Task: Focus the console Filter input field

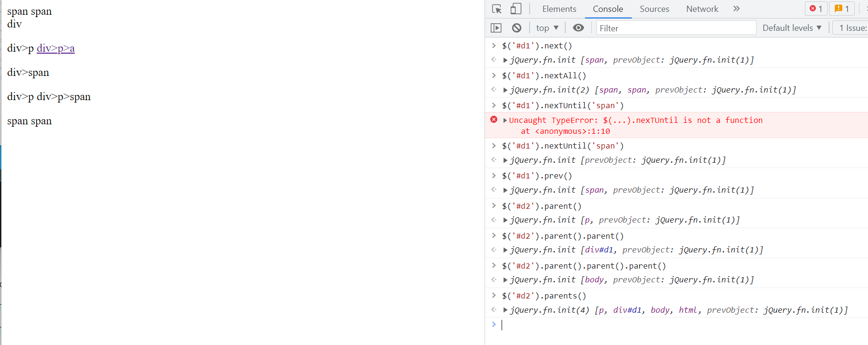Action: click(676, 28)
